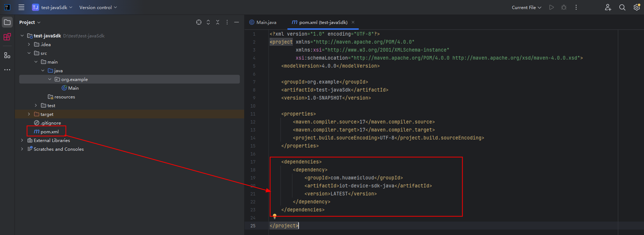The width and height of the screenshot is (644, 235).
Task: Open the Version control dropdown
Action: pyautogui.click(x=98, y=7)
